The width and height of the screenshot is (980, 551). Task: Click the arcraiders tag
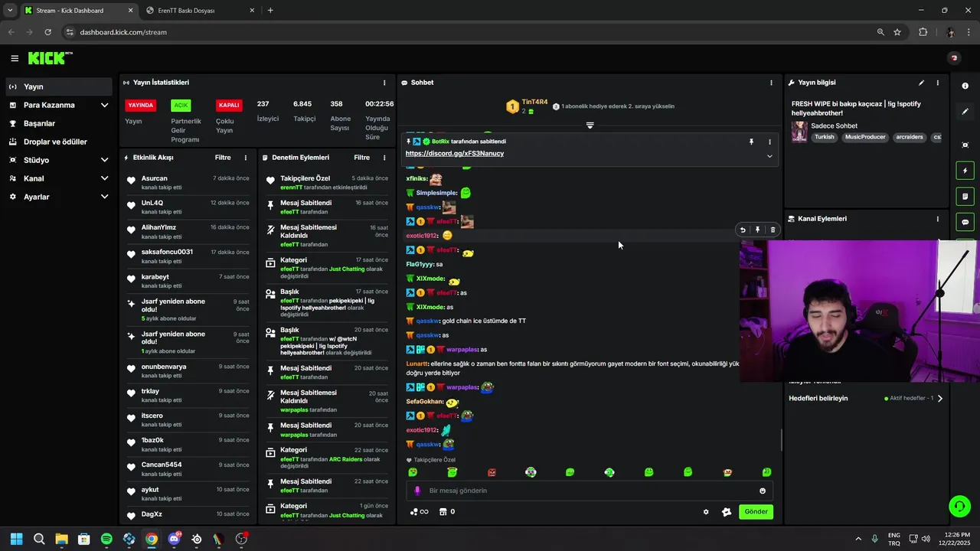point(910,138)
